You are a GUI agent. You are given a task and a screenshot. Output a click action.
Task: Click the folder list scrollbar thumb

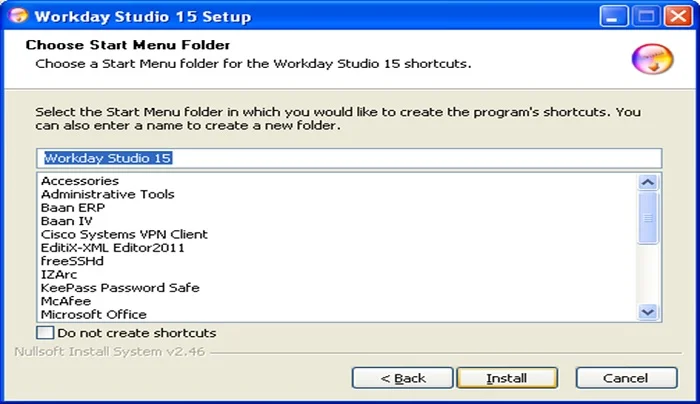point(648,218)
